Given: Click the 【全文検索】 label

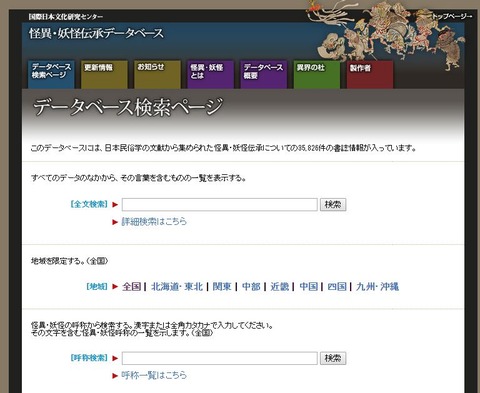Looking at the screenshot, I should (89, 204).
